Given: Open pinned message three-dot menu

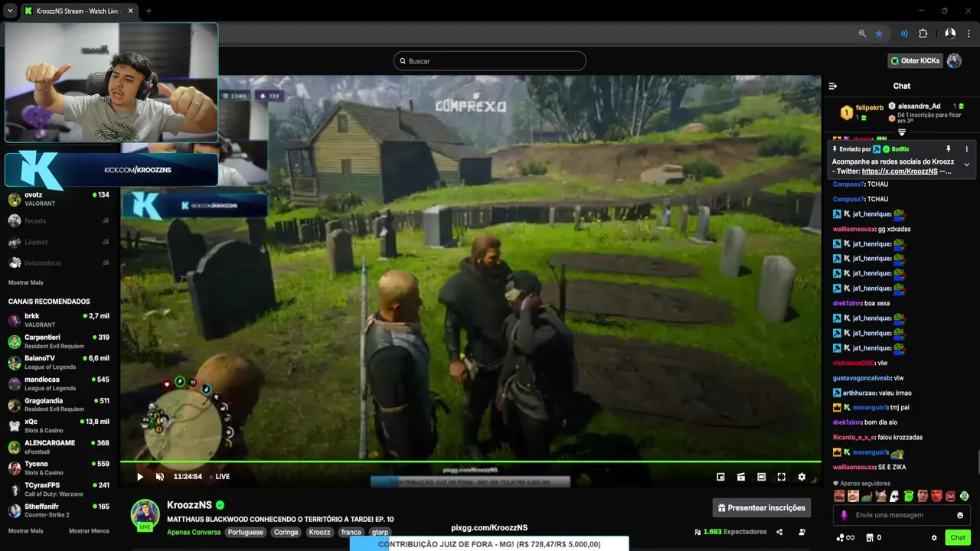Looking at the screenshot, I should pos(966,148).
